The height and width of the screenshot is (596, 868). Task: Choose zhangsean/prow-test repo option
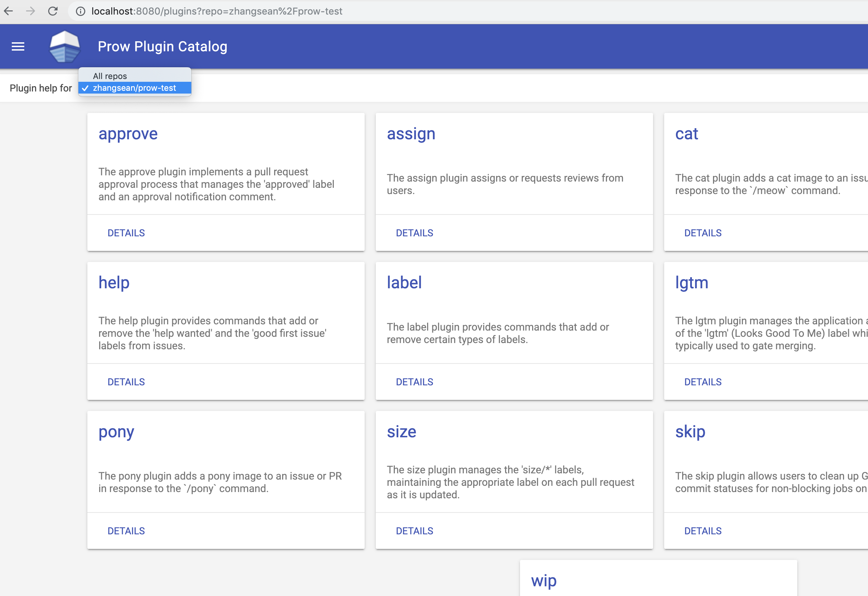point(134,88)
